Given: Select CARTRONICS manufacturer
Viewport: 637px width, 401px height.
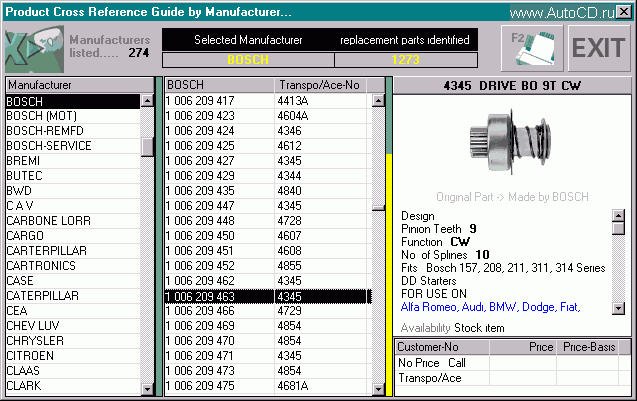Looking at the screenshot, I should tap(73, 267).
